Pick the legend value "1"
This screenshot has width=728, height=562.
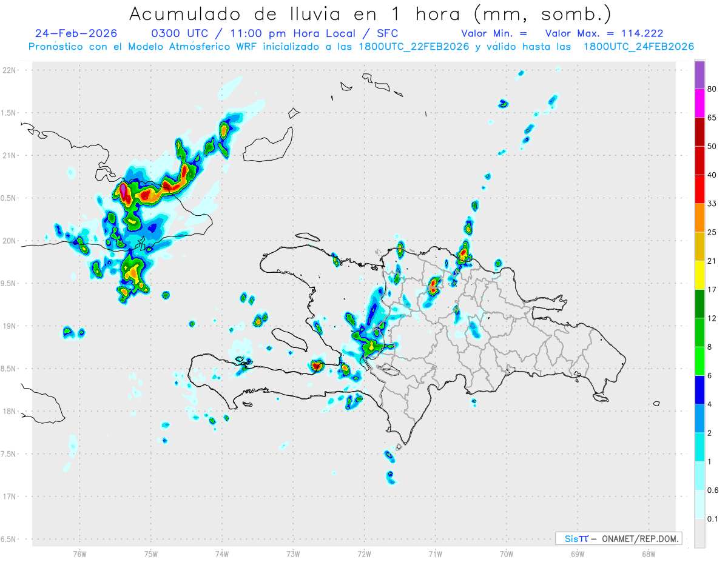(710, 461)
